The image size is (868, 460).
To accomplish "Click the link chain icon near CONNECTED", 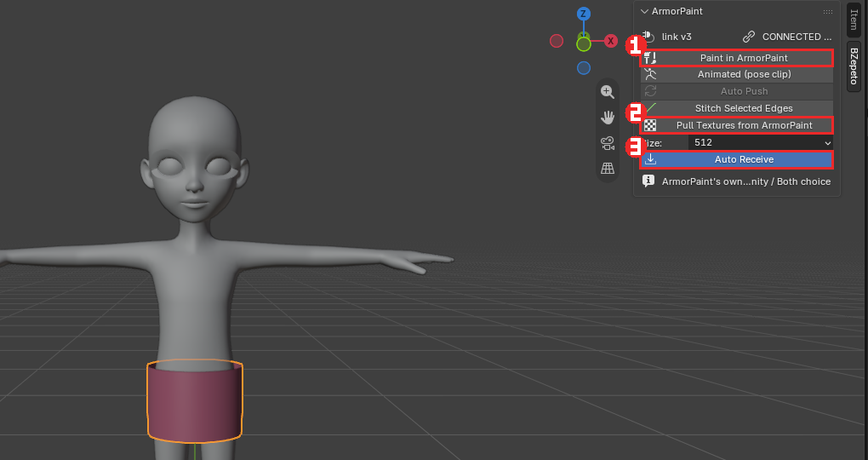I will pyautogui.click(x=748, y=37).
